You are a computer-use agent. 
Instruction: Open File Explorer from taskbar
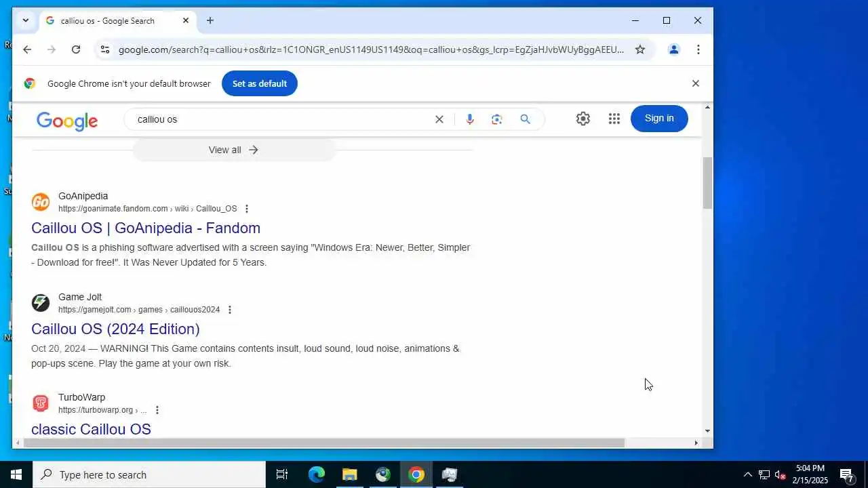pyautogui.click(x=350, y=474)
